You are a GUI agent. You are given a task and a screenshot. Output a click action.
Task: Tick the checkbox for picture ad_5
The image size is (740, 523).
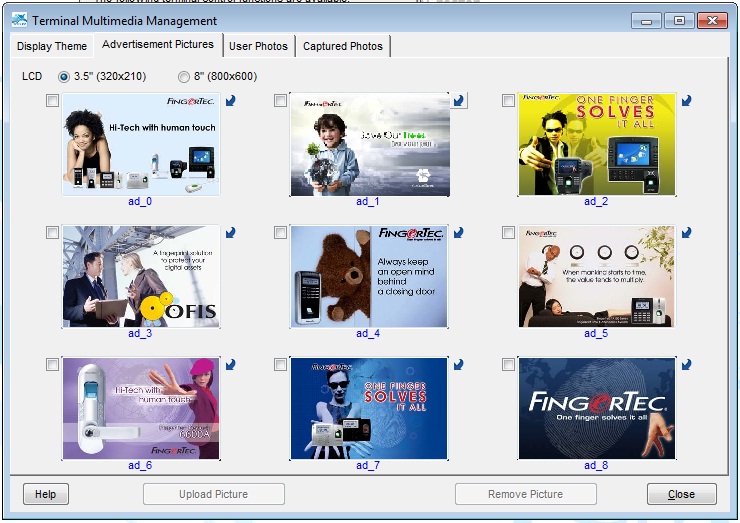click(x=508, y=233)
